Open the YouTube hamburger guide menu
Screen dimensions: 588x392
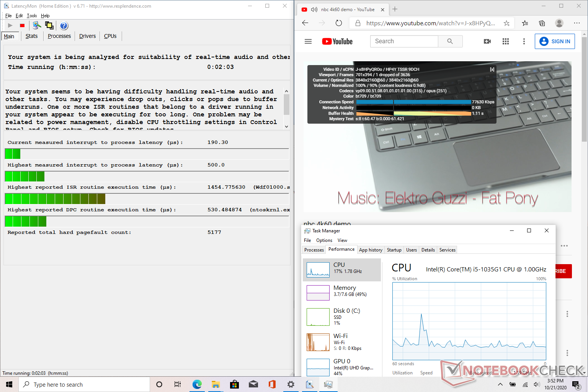(308, 41)
